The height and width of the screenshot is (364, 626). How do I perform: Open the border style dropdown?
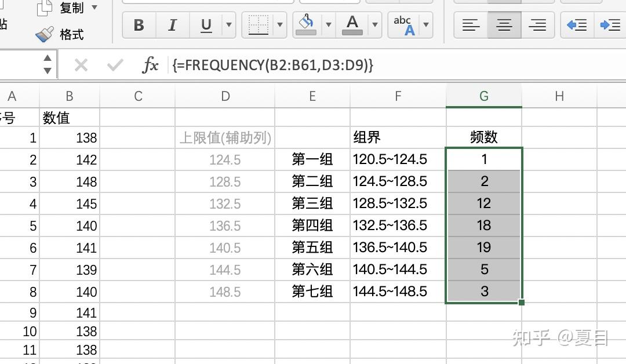281,25
